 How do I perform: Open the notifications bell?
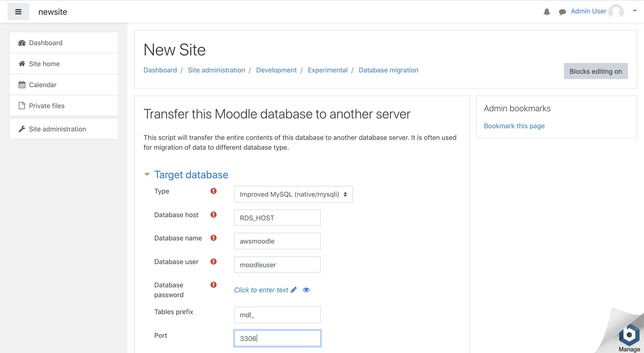tap(547, 12)
